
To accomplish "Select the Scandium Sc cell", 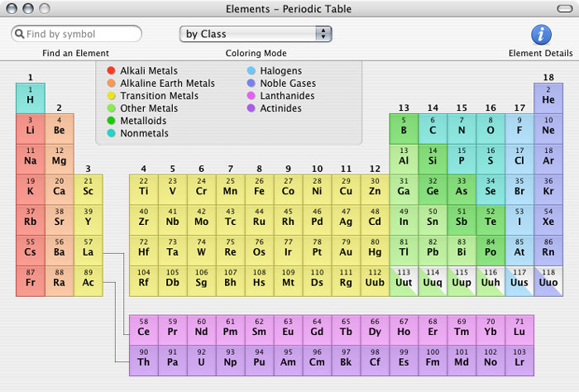I will coord(89,189).
